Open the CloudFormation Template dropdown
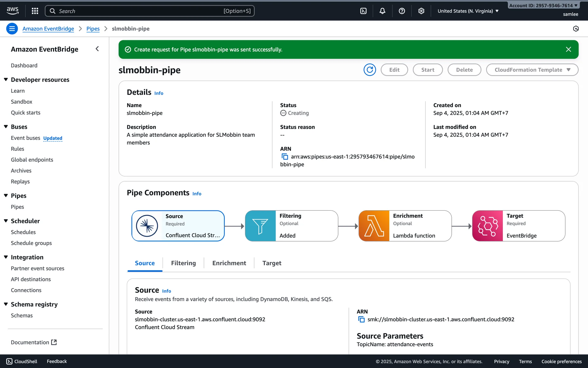588x368 pixels. point(532,70)
